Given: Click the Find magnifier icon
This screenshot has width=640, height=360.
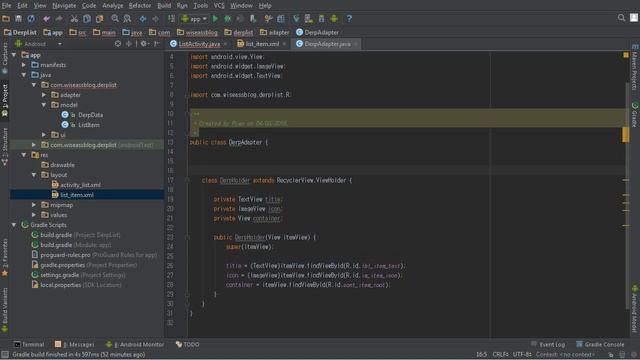Looking at the screenshot, I should [115, 19].
